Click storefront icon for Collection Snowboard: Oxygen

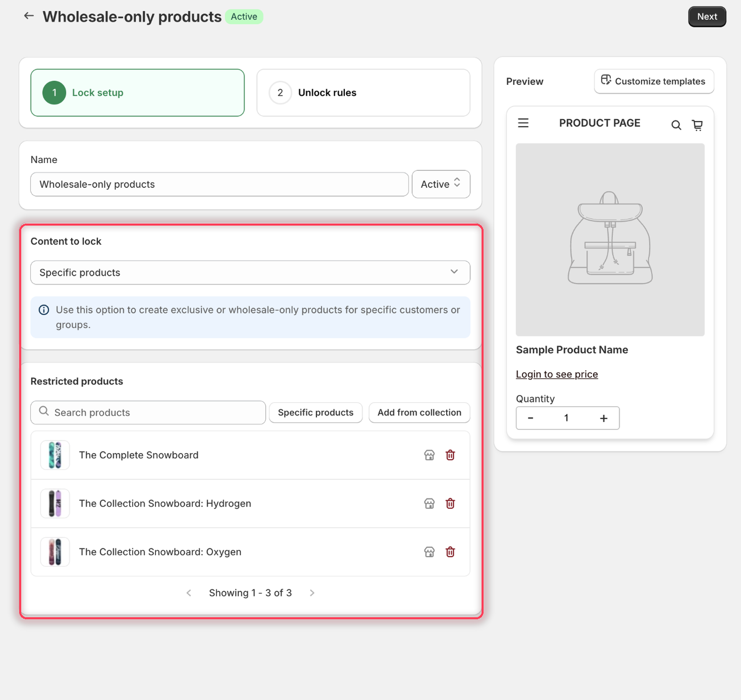tap(429, 552)
